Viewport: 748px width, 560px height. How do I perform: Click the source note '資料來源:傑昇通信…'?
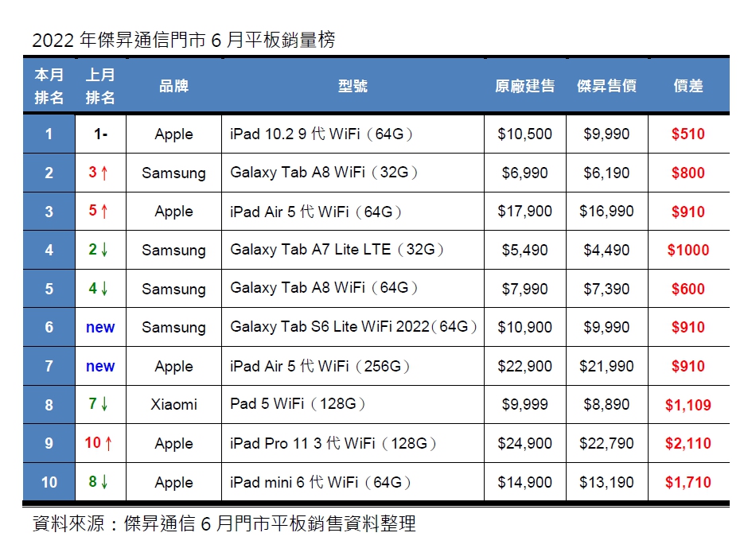click(224, 523)
